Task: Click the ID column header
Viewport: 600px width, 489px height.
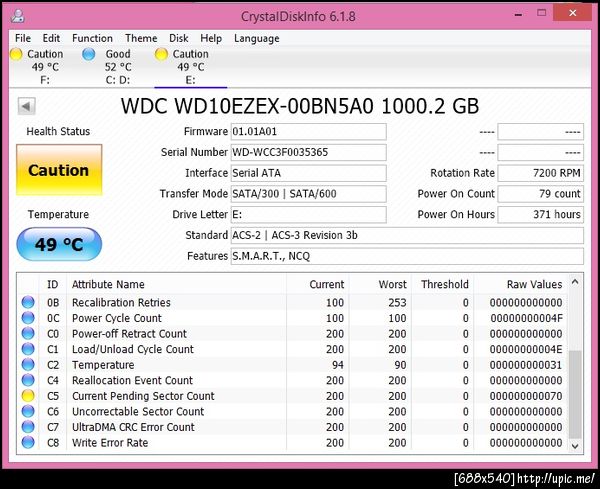Action: 53,284
